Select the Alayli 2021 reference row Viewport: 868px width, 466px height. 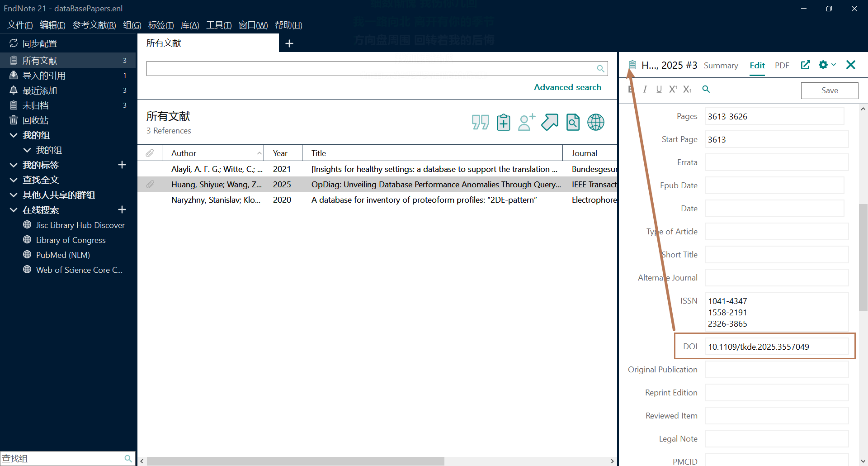tap(377, 169)
